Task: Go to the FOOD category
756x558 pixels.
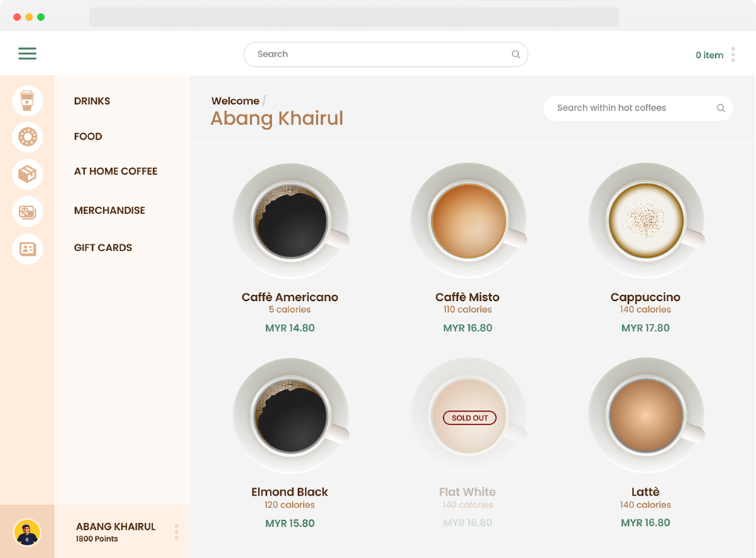Action: 88,137
